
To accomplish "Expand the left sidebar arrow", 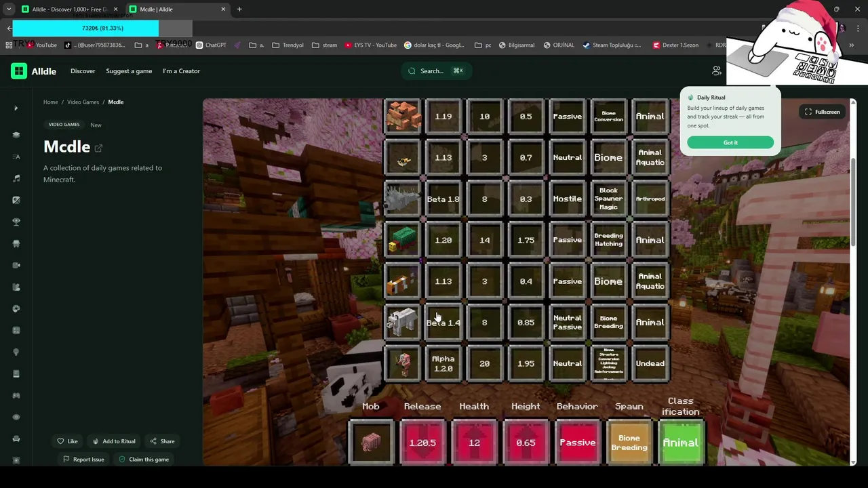I will [x=16, y=108].
